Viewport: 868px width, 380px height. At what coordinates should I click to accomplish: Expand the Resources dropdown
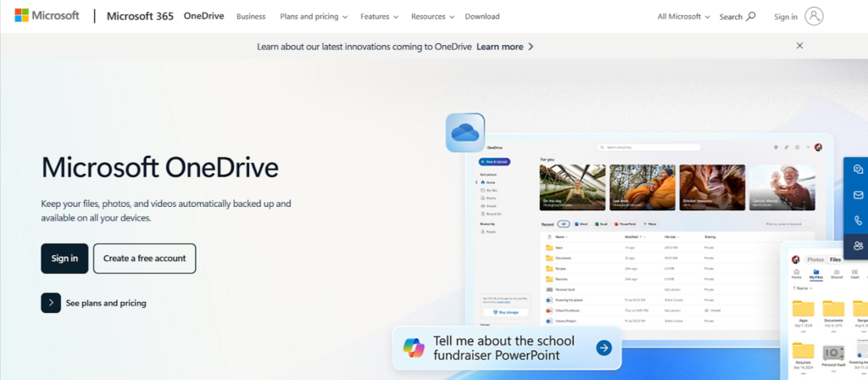pos(432,17)
